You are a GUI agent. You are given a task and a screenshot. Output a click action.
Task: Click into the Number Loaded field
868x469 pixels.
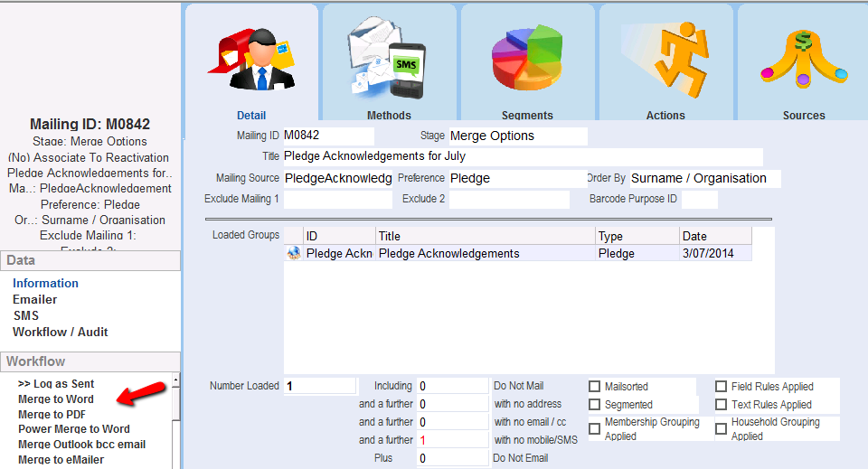coord(320,386)
